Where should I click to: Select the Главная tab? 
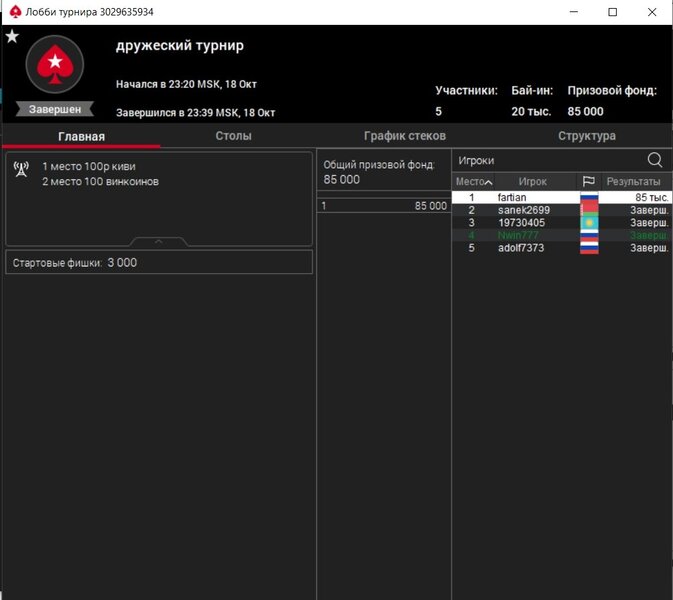(81, 136)
